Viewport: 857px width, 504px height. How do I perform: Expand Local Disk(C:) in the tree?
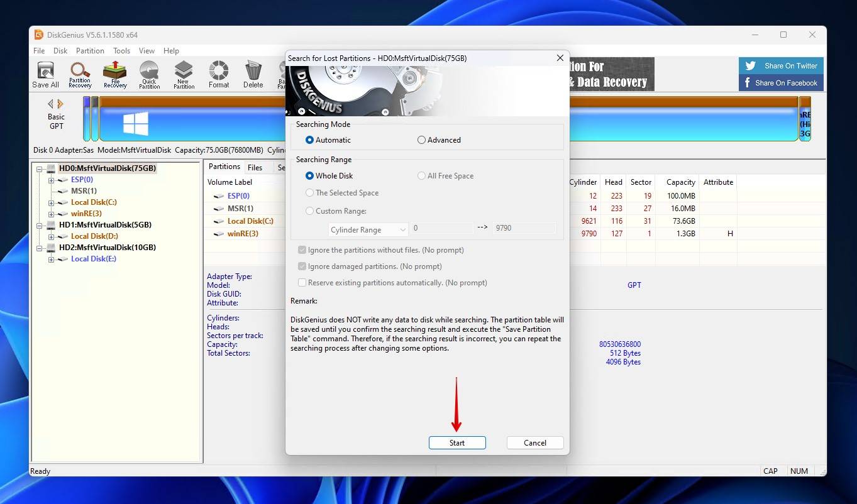(x=52, y=202)
